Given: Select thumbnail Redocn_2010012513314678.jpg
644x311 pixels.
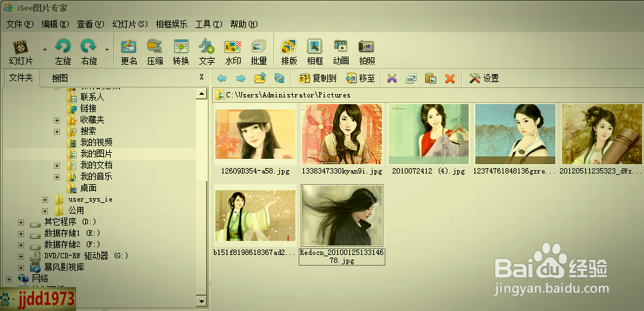Looking at the screenshot, I should tap(342, 225).
